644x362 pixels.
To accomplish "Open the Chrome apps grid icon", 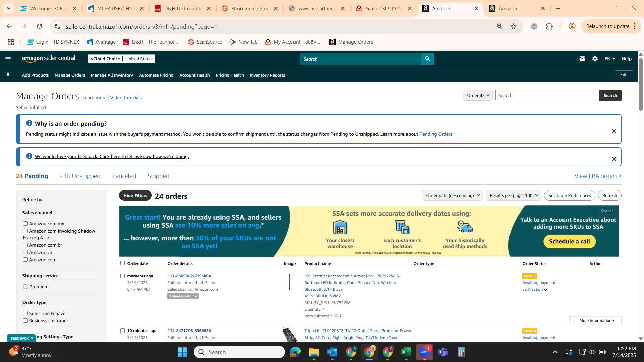I will (x=11, y=42).
